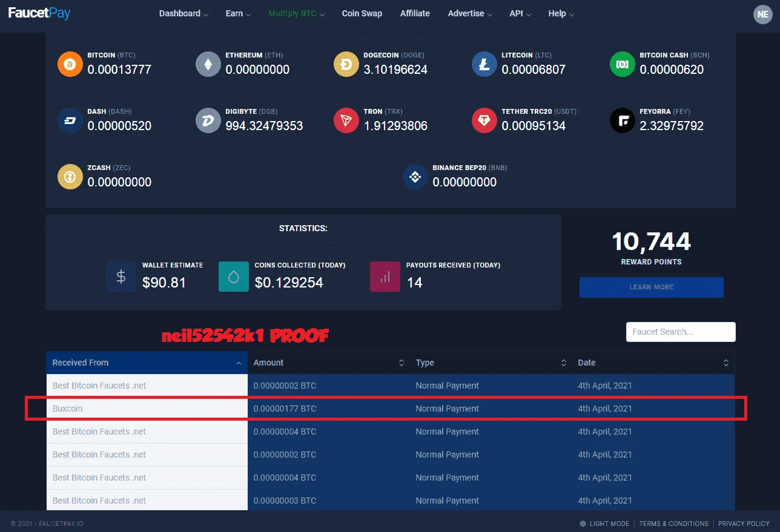780x532 pixels.
Task: Open the API dropdown menu
Action: 520,13
